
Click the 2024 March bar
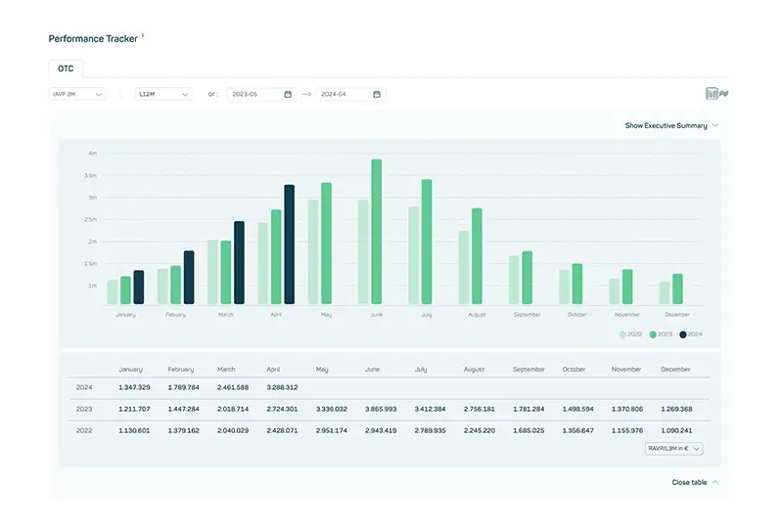[x=239, y=262]
